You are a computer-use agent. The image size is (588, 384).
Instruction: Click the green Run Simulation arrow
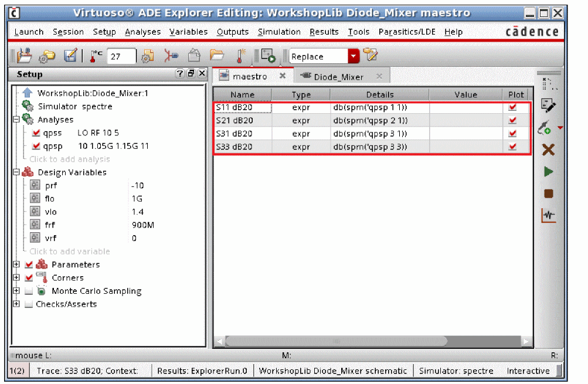[548, 172]
